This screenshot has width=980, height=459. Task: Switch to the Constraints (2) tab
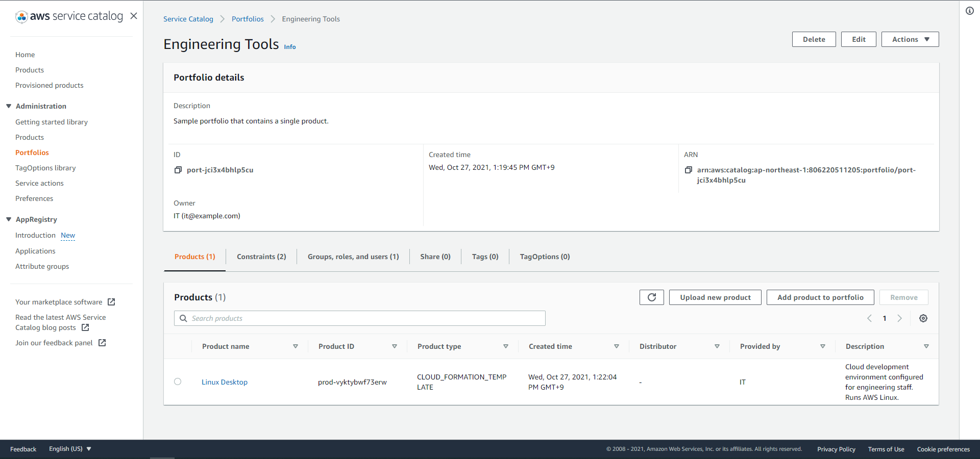click(x=261, y=257)
